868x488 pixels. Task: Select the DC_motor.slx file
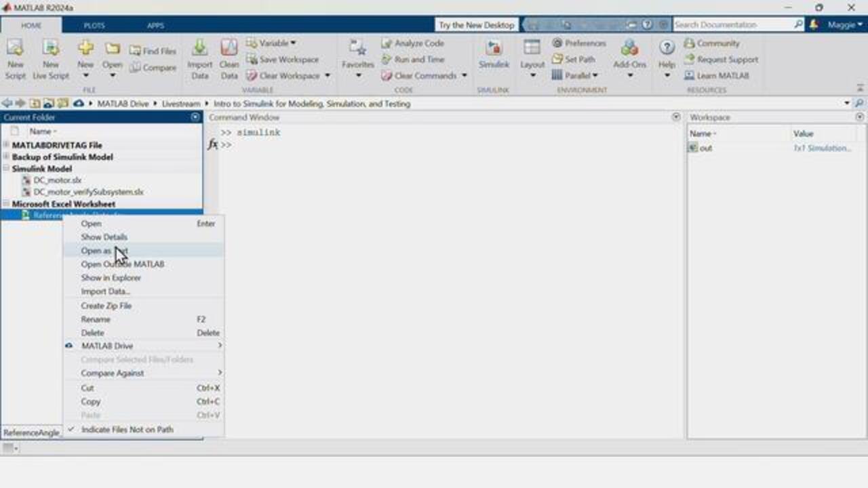pyautogui.click(x=57, y=180)
